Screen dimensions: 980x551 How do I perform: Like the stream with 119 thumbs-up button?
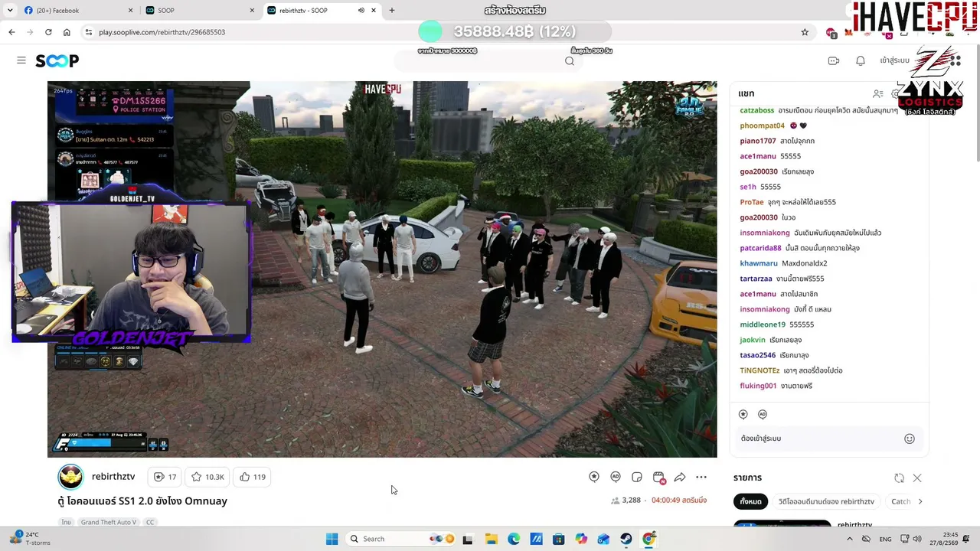point(253,477)
